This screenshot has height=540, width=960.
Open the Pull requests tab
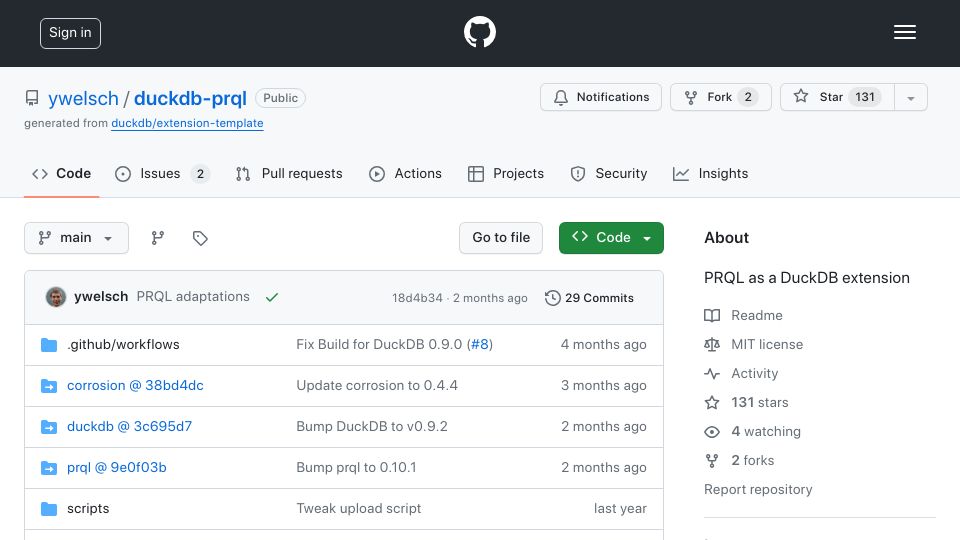tap(289, 174)
